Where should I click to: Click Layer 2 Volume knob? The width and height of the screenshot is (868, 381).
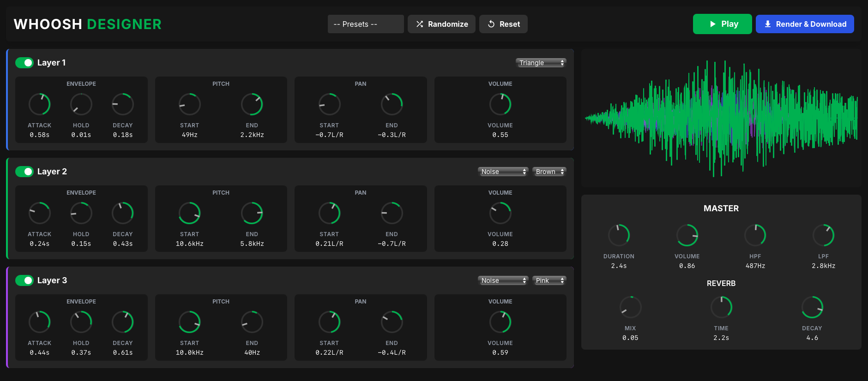pos(500,213)
